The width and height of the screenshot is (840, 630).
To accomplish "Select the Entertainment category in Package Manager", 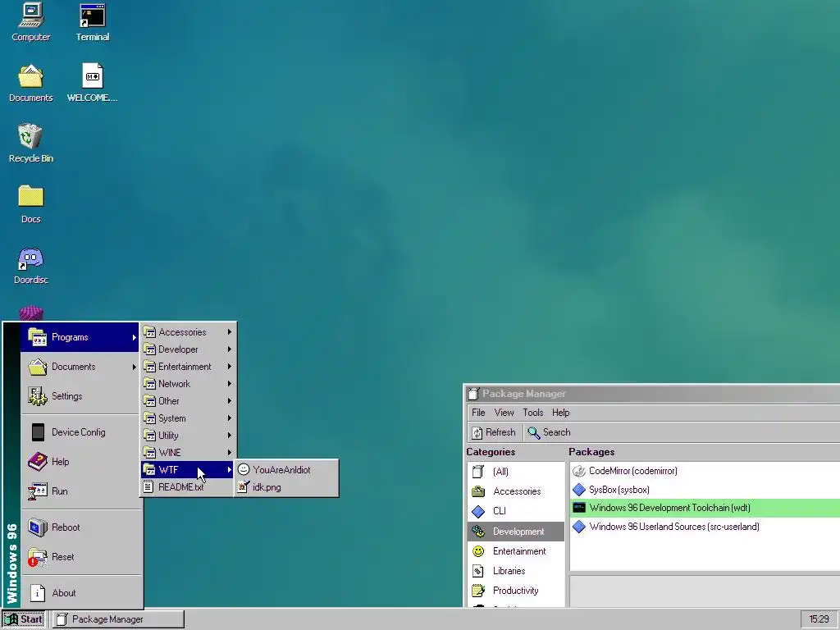I will coord(515,551).
